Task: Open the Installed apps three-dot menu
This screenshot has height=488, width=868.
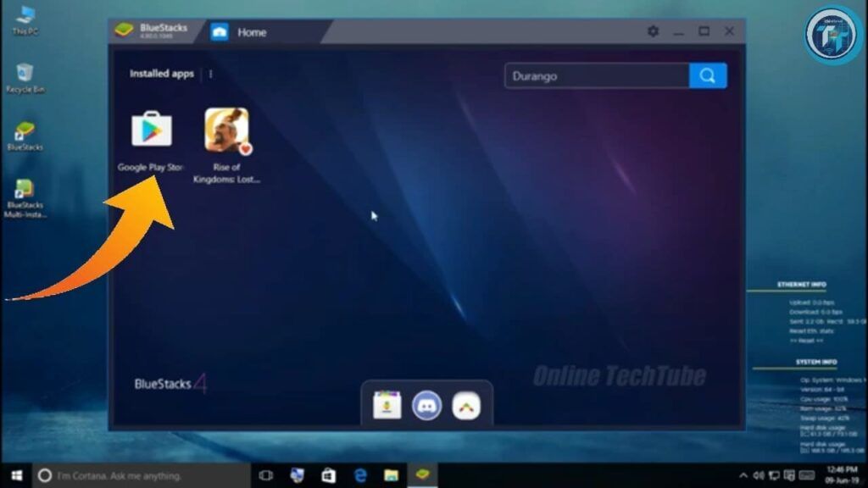Action: [x=211, y=75]
